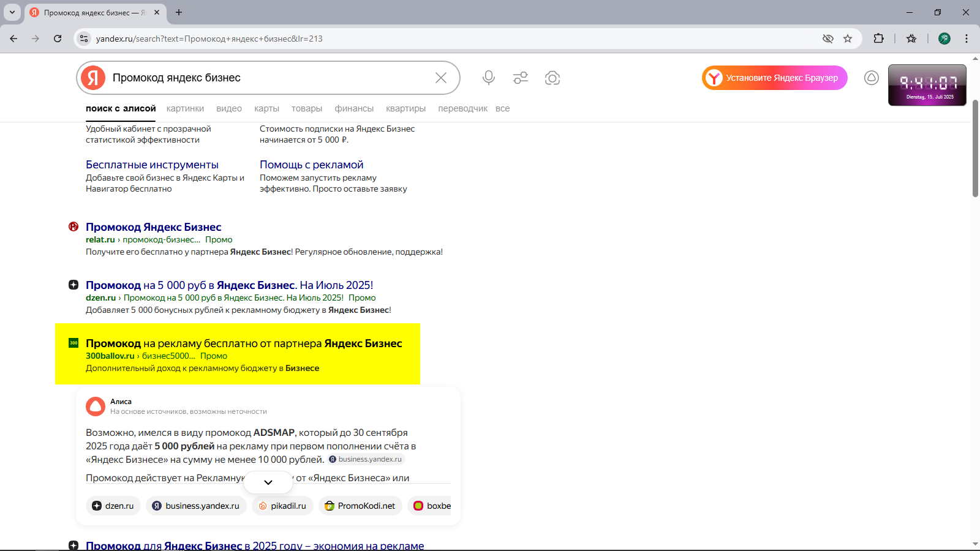Image resolution: width=980 pixels, height=551 pixels.
Task: Switch to the видео tab
Action: tap(229, 108)
